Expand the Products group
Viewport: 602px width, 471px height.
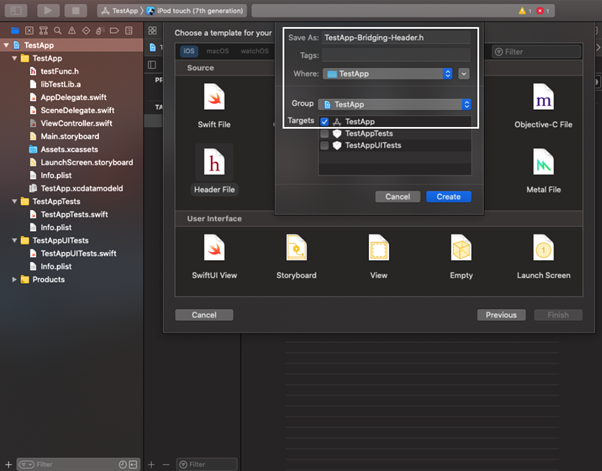pos(15,279)
